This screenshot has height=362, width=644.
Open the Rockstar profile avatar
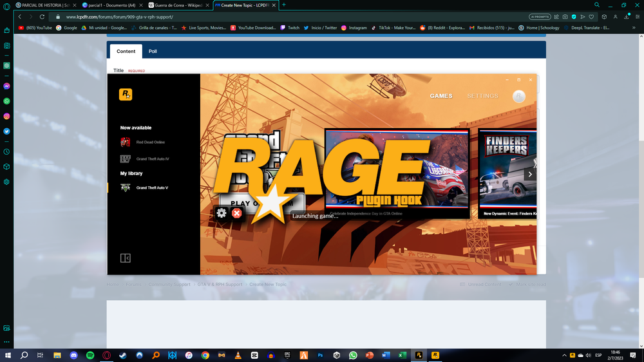click(x=518, y=96)
